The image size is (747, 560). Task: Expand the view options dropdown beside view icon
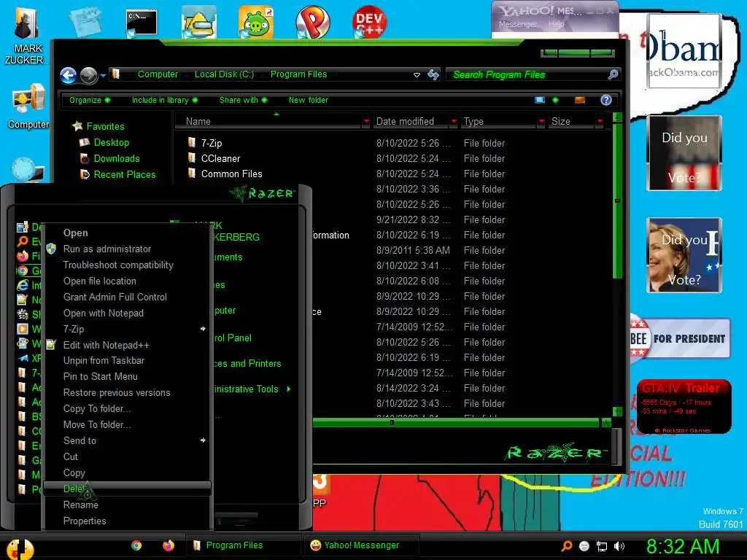coord(555,100)
